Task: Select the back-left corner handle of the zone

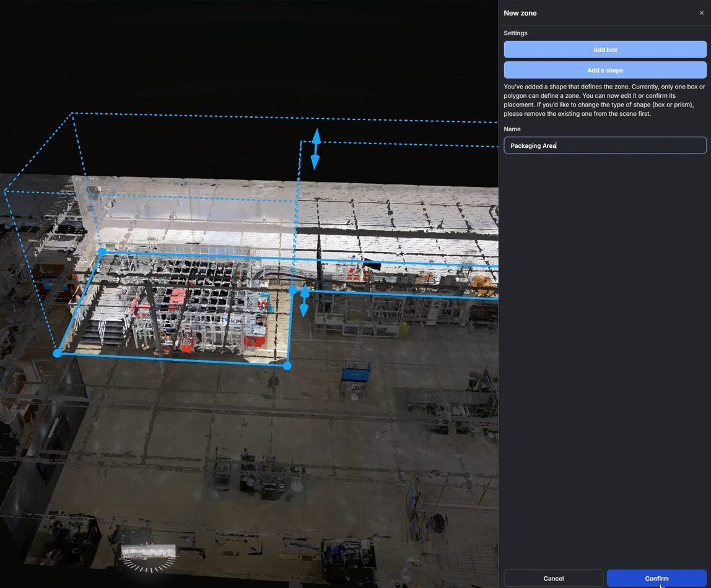Action: (101, 251)
